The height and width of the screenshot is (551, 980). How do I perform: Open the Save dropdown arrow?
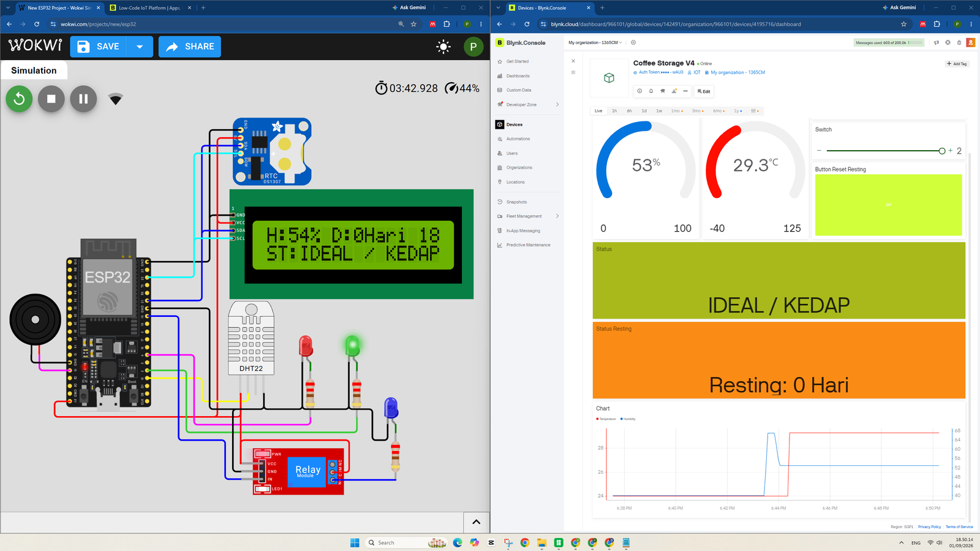140,47
